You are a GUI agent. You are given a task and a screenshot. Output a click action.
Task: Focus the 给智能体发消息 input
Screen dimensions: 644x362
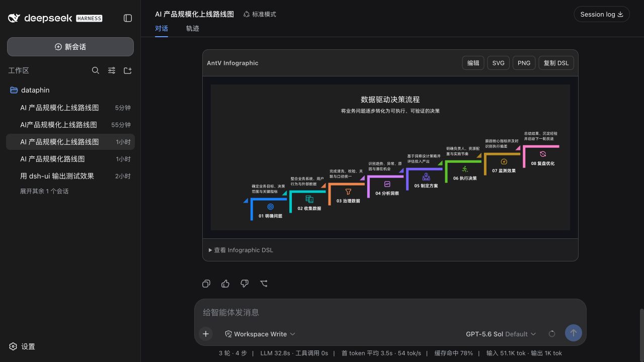(x=390, y=312)
